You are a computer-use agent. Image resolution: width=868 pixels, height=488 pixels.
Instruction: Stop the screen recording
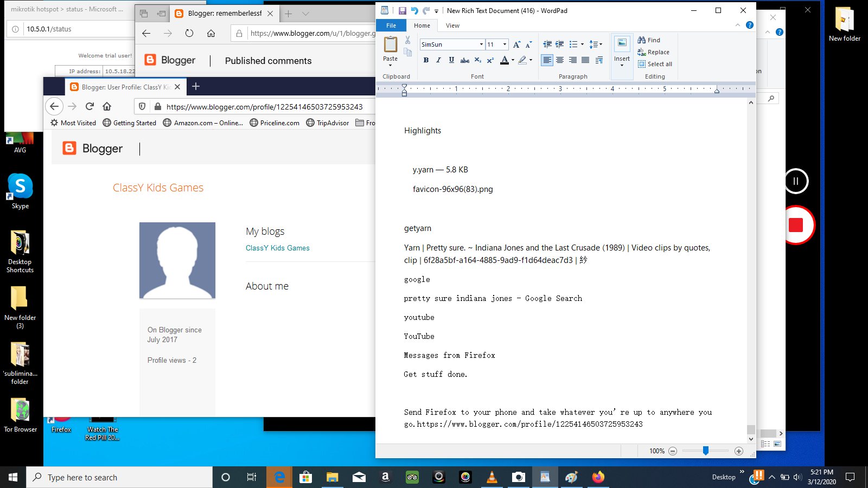tap(796, 225)
